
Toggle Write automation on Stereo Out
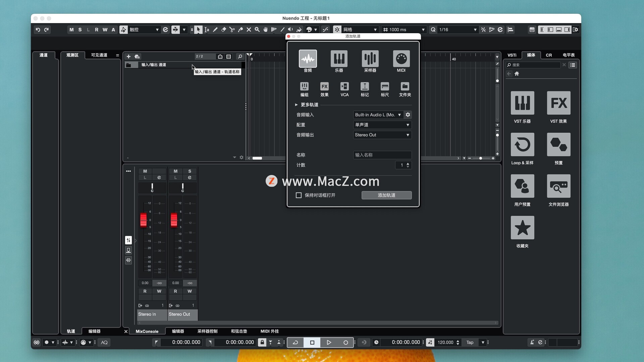190,291
